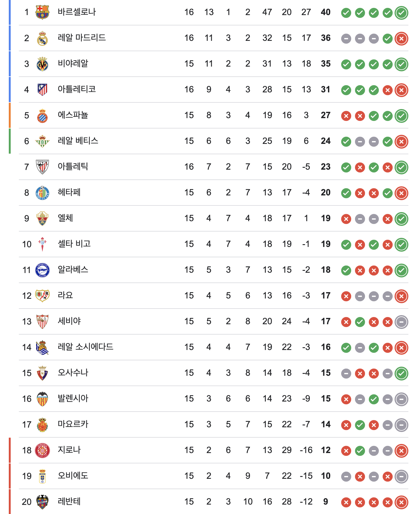Open Barcelona's latest match win indicator
This screenshot has width=420, height=514.
401,13
